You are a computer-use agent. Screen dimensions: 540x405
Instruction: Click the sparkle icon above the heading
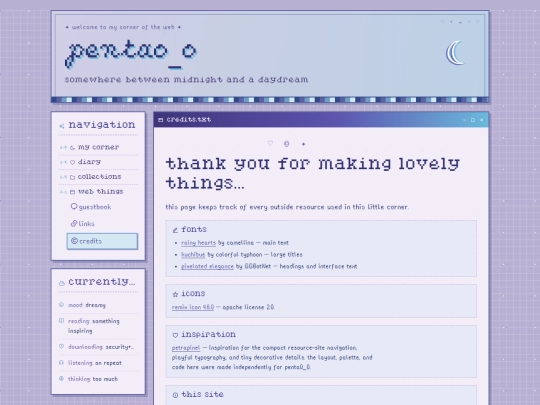pyautogui.click(x=303, y=144)
